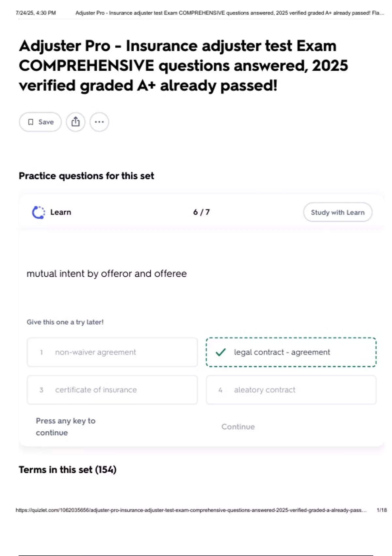Click the share icon button
The image size is (392, 556).
(75, 122)
